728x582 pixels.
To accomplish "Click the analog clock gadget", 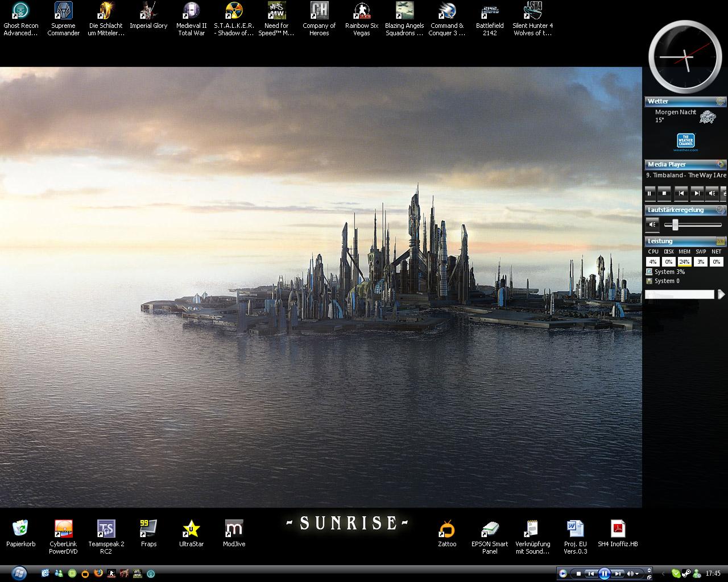I will pos(685,56).
